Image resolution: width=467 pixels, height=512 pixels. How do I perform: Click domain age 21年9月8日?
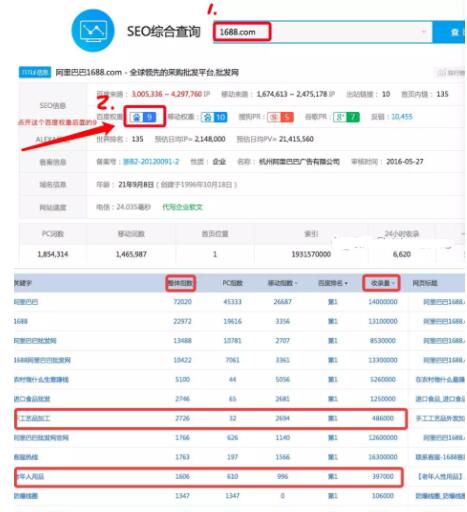(x=136, y=184)
